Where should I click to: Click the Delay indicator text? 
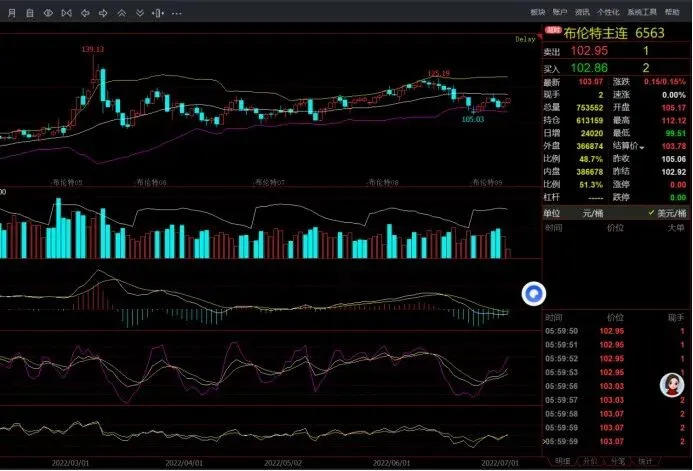pos(525,39)
